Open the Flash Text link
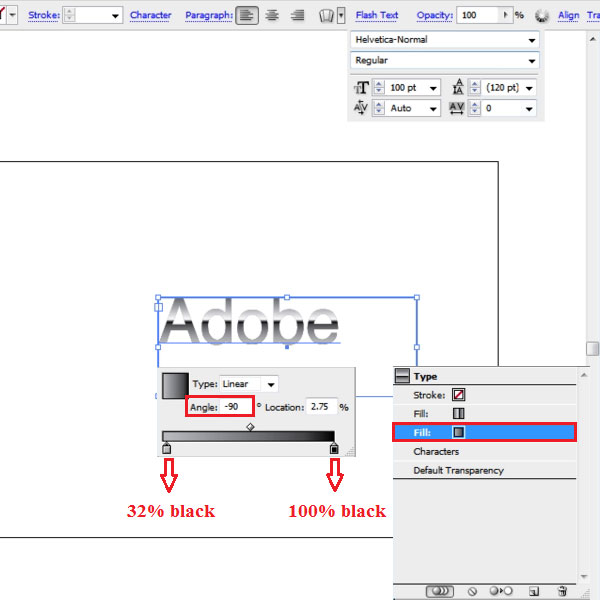600x600 pixels. 377,15
